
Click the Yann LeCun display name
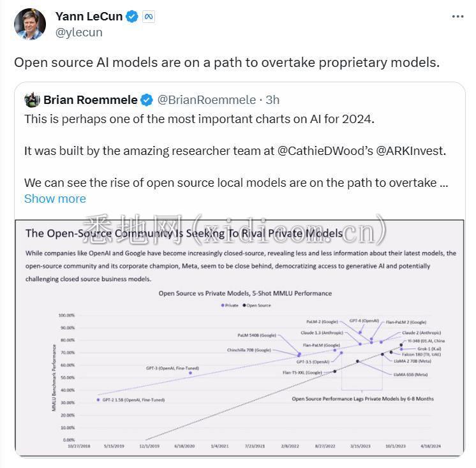(x=89, y=17)
